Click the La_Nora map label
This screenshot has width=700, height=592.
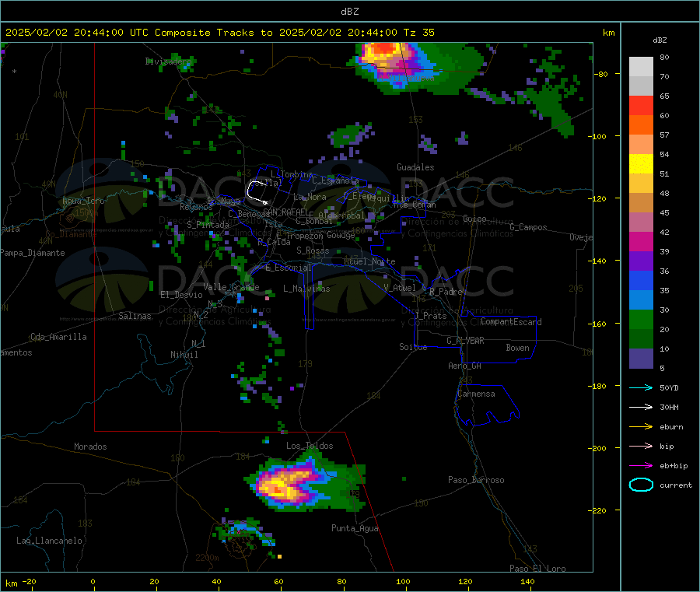310,197
